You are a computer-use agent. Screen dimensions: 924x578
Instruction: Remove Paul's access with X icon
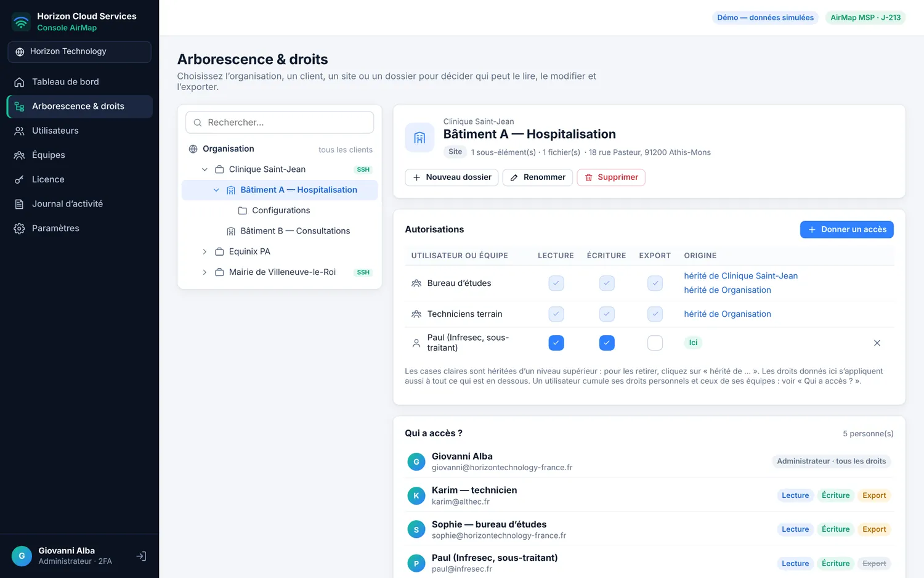[877, 343]
